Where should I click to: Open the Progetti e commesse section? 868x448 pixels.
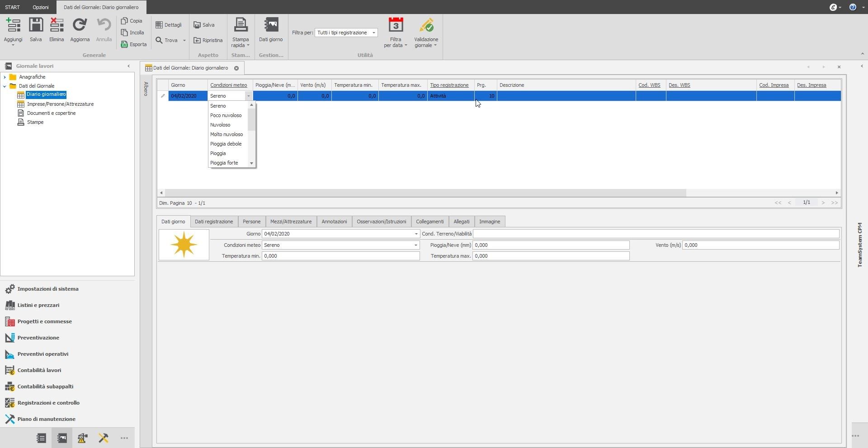tap(44, 321)
